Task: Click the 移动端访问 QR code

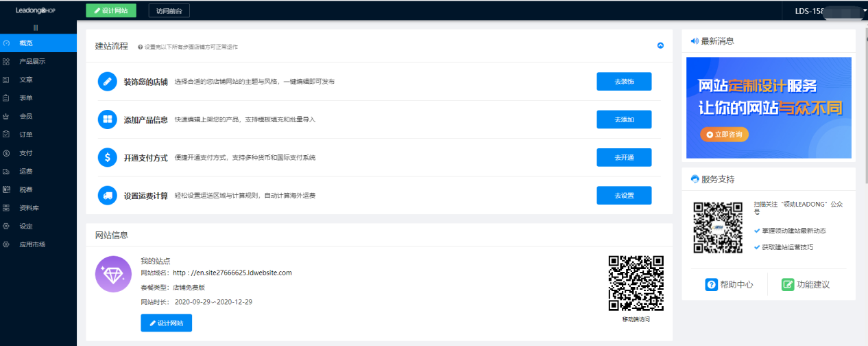Action: [636, 284]
